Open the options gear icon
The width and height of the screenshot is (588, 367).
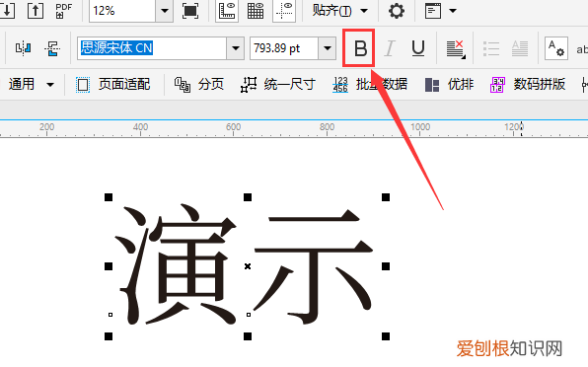[397, 11]
